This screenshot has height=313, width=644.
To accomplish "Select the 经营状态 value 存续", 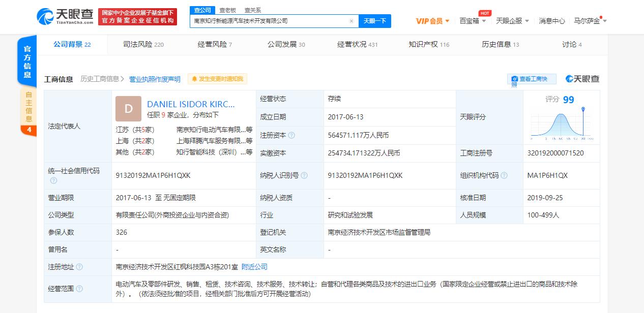I will tap(334, 99).
